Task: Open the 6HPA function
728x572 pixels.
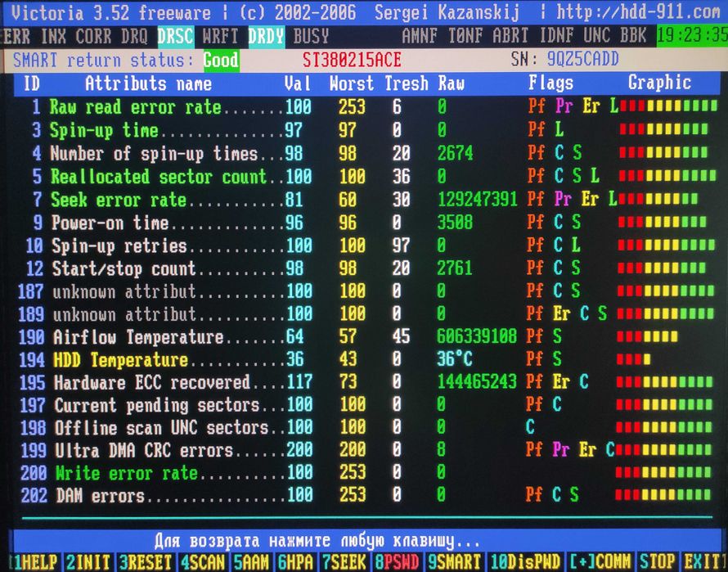Action: click(x=296, y=562)
